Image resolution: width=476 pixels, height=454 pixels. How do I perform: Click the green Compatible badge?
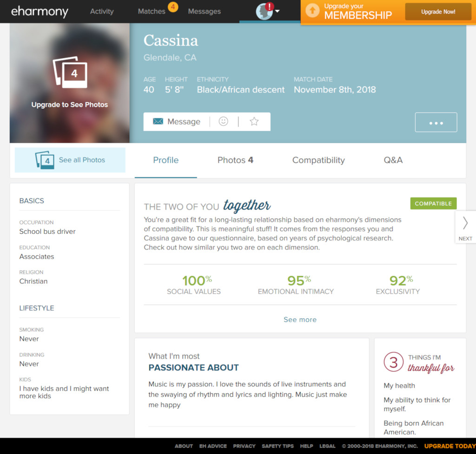[433, 204]
